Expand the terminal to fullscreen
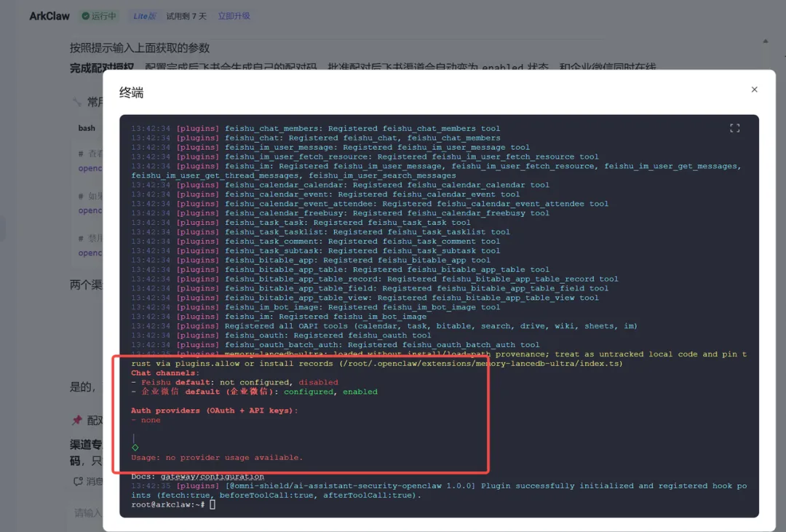This screenshot has width=786, height=532. [x=734, y=128]
